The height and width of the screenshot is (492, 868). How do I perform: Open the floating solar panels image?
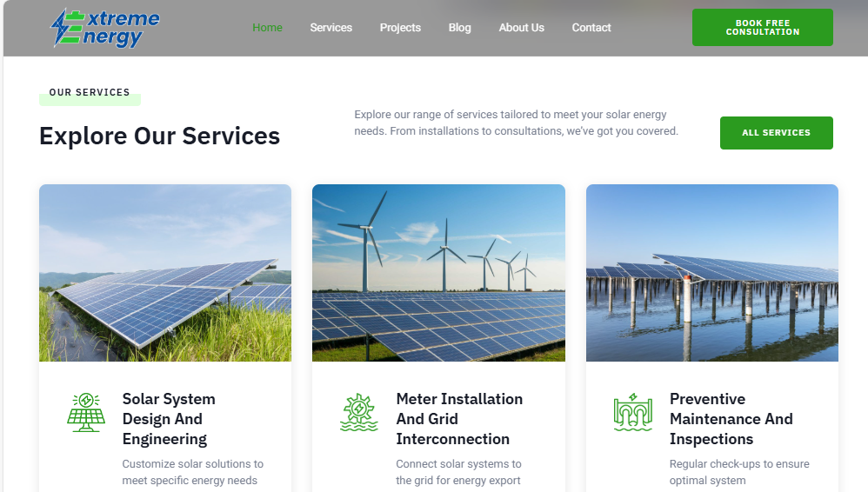pos(712,273)
